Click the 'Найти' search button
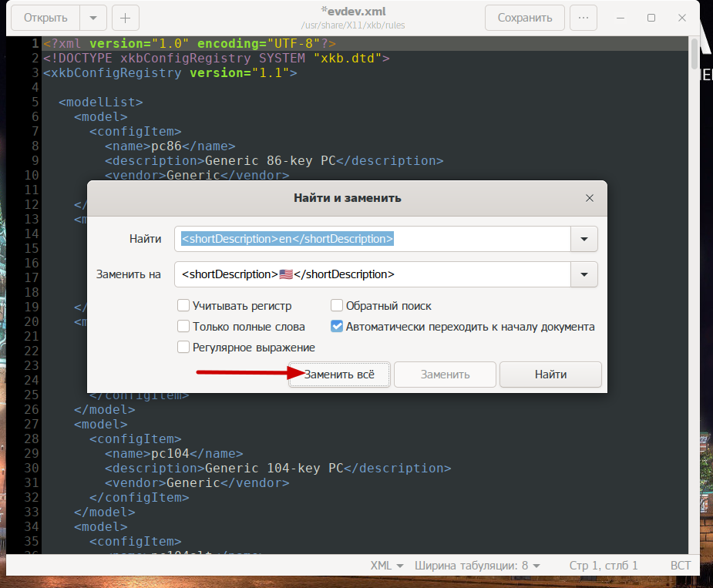This screenshot has height=588, width=713. [x=550, y=375]
